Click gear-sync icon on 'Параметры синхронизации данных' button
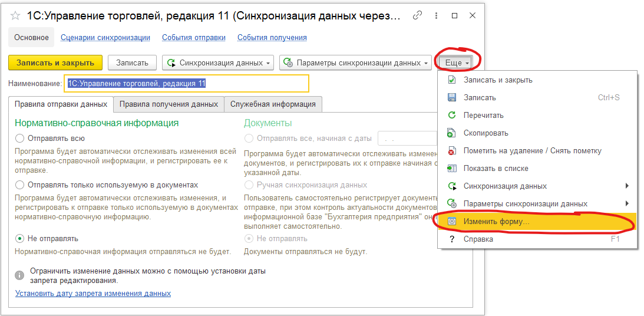 (288, 63)
